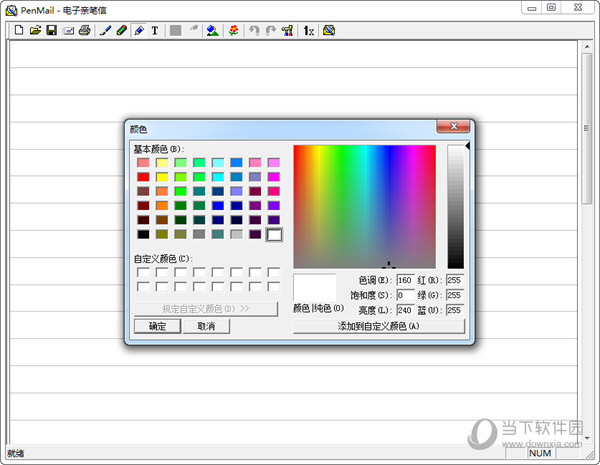The height and width of the screenshot is (465, 600).
Task: Click in the 红 red value field
Action: coord(455,280)
